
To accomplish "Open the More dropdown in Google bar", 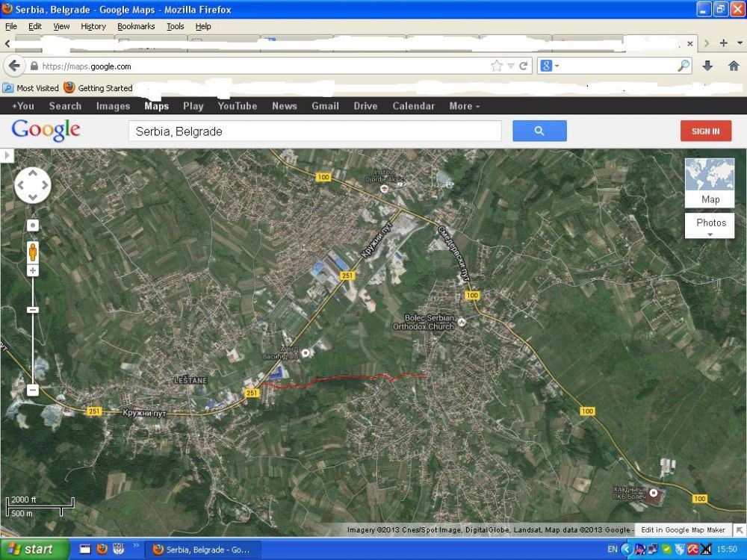I will tap(464, 106).
